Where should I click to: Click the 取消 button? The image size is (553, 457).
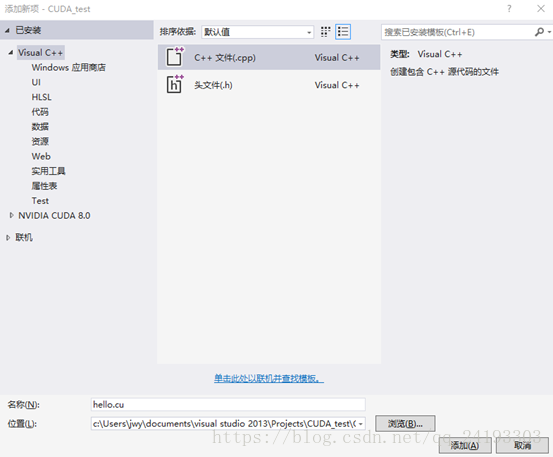coord(522,445)
